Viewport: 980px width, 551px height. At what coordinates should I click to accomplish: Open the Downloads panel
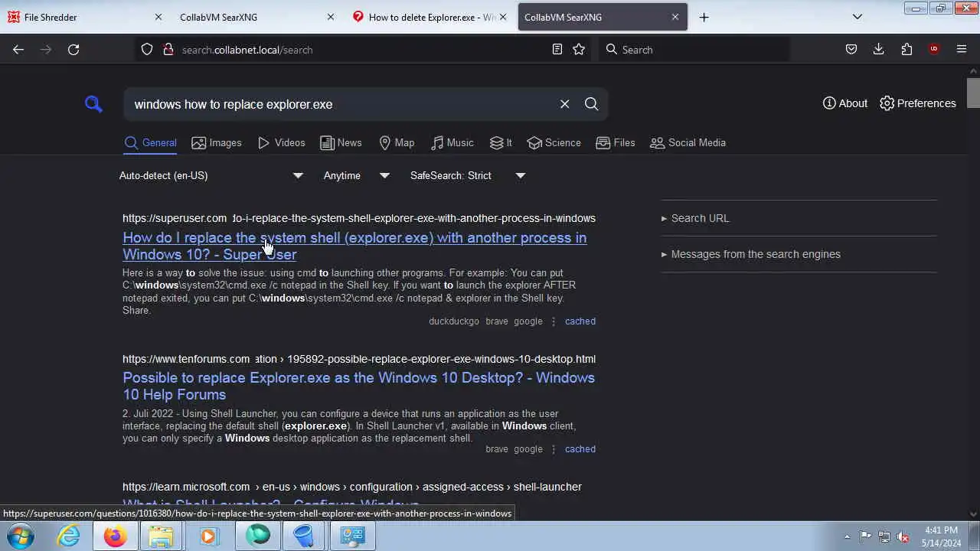(x=879, y=50)
